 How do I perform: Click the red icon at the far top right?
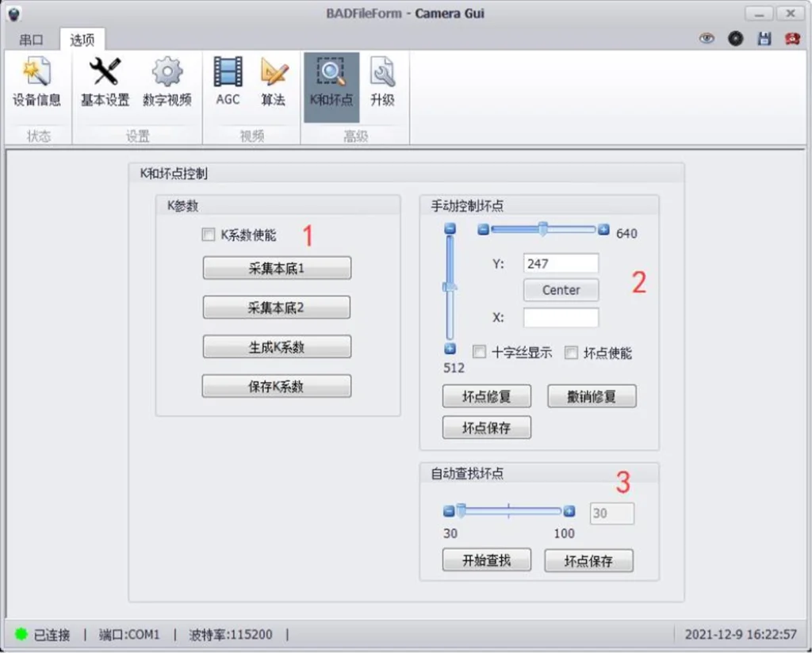click(x=791, y=38)
